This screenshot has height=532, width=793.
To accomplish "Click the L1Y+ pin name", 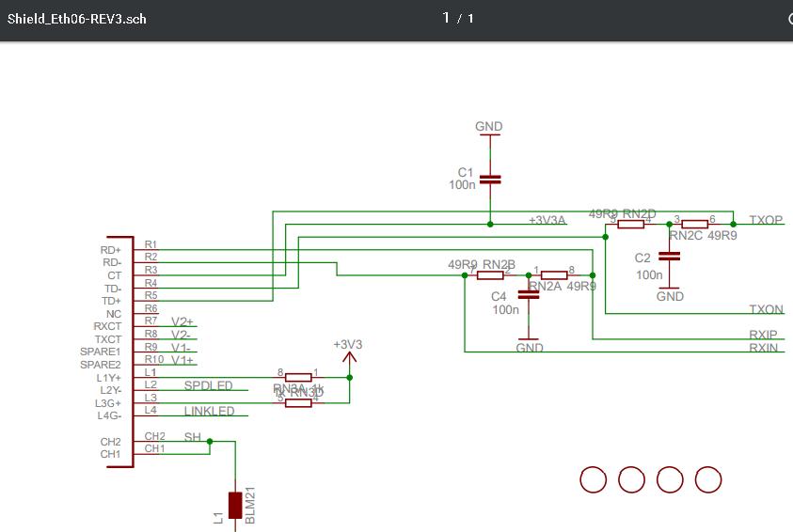I will pos(109,378).
